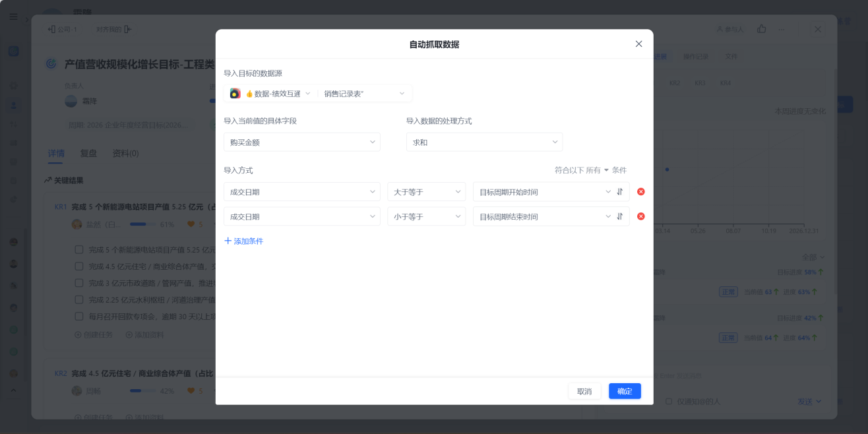
Task: Open the 大于等于 operator dropdown
Action: click(427, 192)
